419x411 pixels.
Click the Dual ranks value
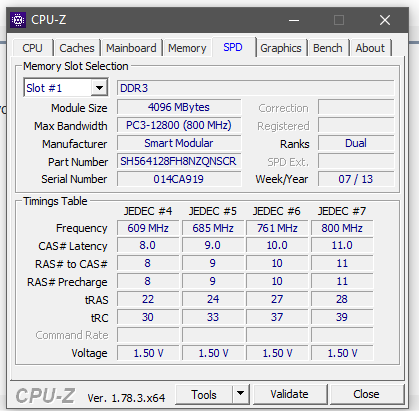(356, 143)
